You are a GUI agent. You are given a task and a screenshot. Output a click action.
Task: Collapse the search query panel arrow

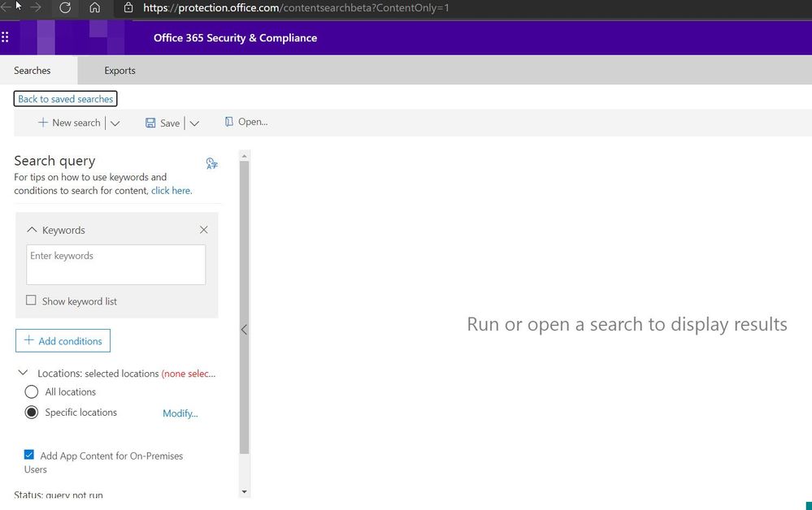244,330
